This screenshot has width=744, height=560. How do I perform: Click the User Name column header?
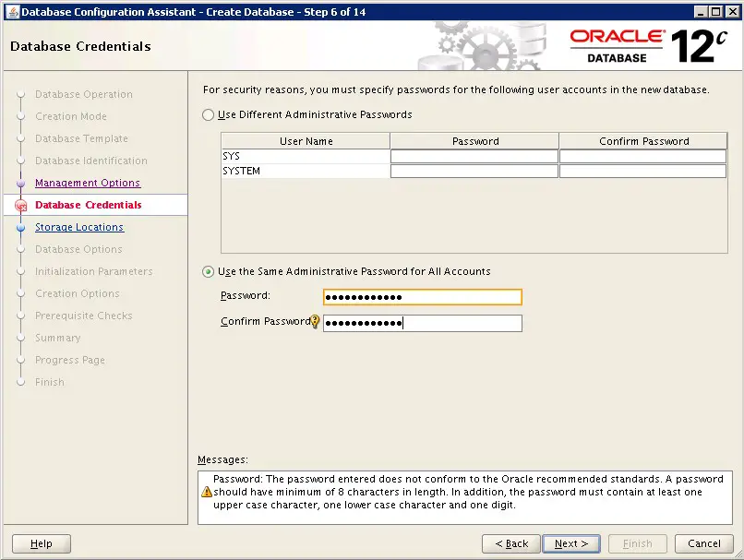pos(306,141)
